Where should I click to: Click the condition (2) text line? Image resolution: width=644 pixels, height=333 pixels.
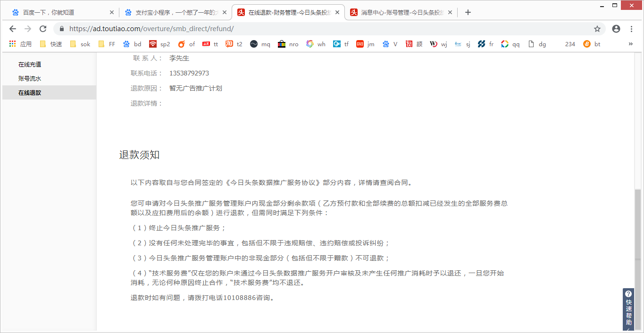pyautogui.click(x=260, y=243)
